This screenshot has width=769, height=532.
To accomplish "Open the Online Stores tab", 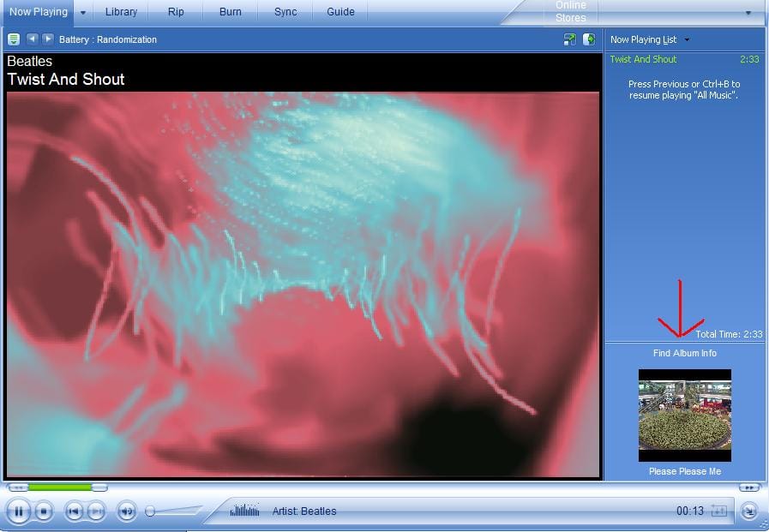I will click(570, 12).
